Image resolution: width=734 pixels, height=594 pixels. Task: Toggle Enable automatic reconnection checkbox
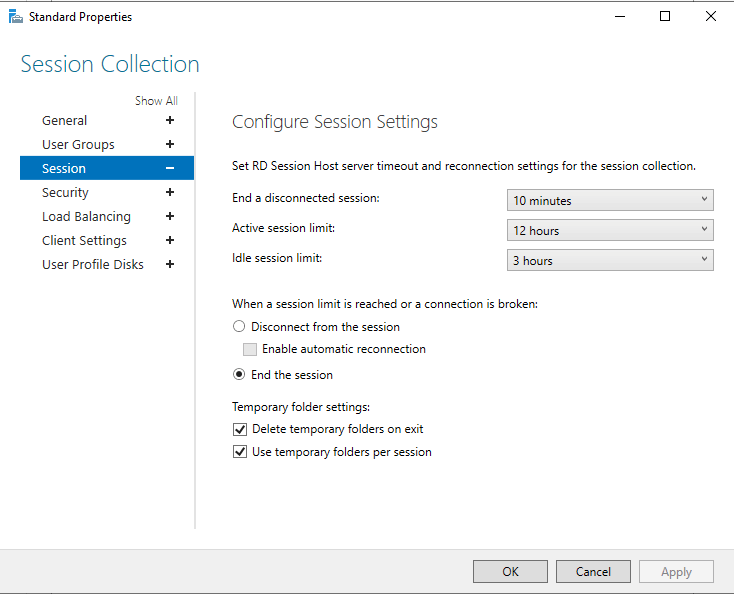(x=250, y=349)
